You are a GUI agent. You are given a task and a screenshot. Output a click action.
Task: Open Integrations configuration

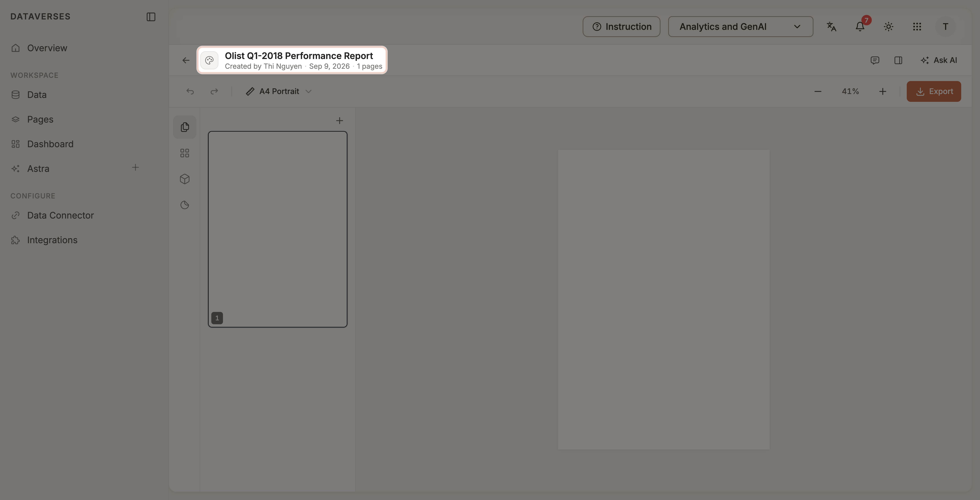point(52,240)
